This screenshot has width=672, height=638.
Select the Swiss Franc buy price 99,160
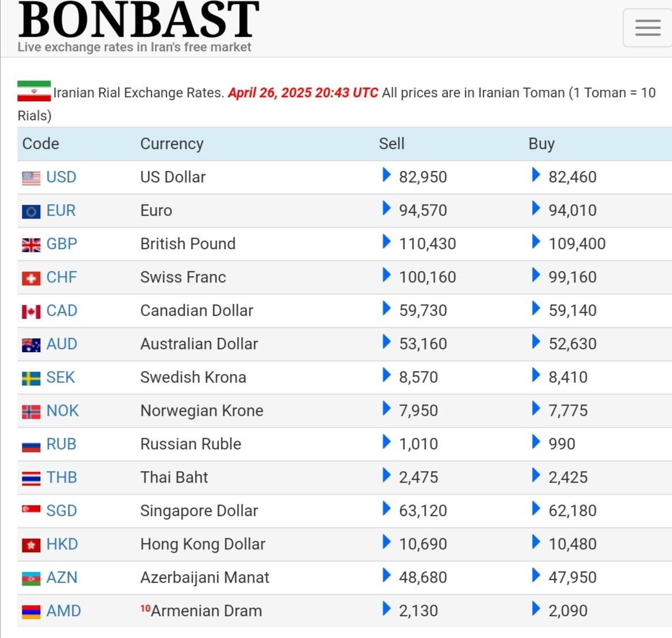[x=572, y=277]
